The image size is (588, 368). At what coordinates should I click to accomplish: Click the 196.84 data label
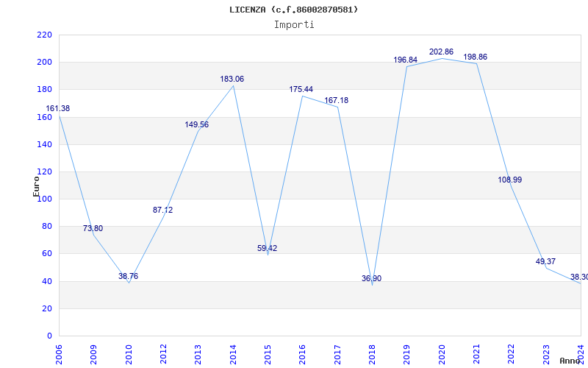tap(406, 60)
